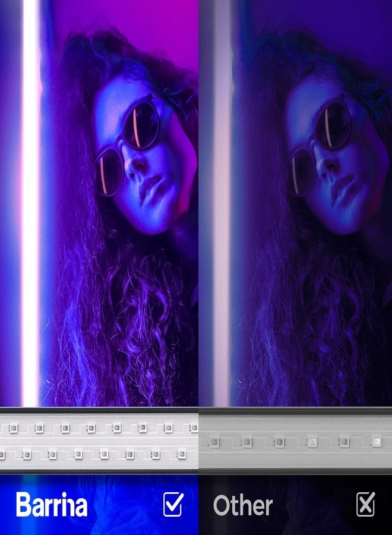Click the rightmost LED chip on Other strip

pyautogui.click(x=375, y=441)
